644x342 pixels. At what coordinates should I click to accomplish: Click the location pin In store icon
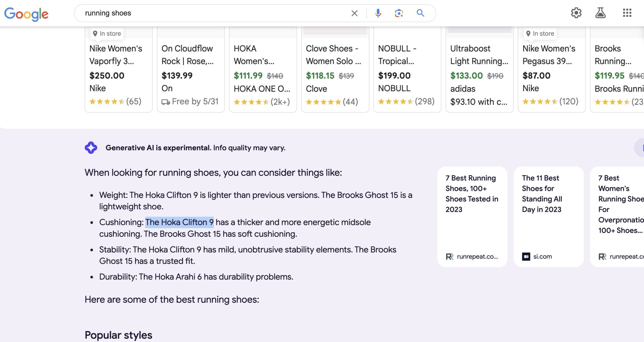(x=95, y=33)
